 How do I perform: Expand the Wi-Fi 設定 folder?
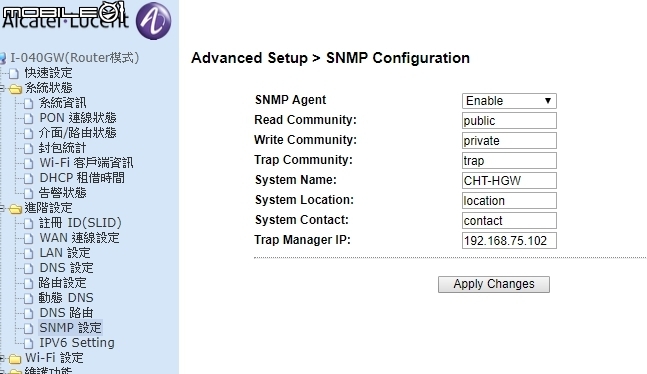pos(2,358)
